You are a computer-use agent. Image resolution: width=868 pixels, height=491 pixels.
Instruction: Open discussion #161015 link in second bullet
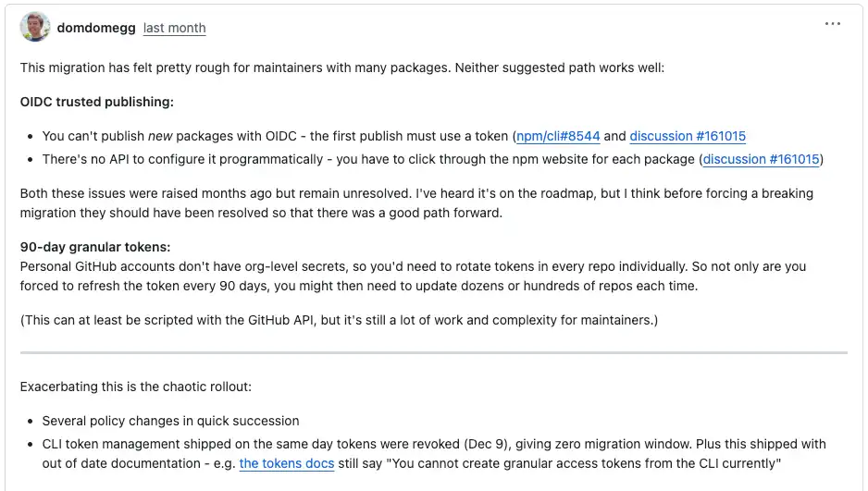click(761, 159)
